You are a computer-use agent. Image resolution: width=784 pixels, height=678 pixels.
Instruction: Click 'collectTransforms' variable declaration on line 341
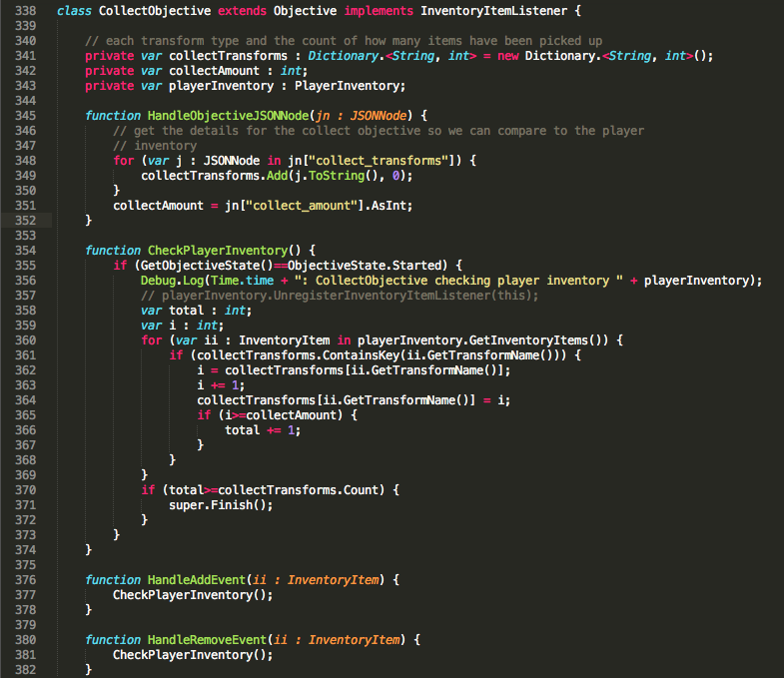[x=228, y=56]
